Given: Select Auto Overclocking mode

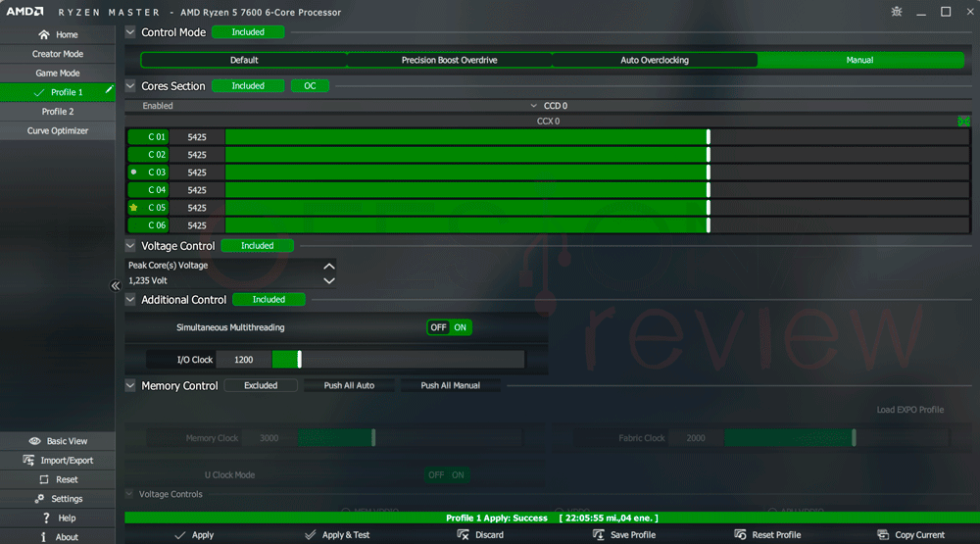Looking at the screenshot, I should click(x=655, y=60).
